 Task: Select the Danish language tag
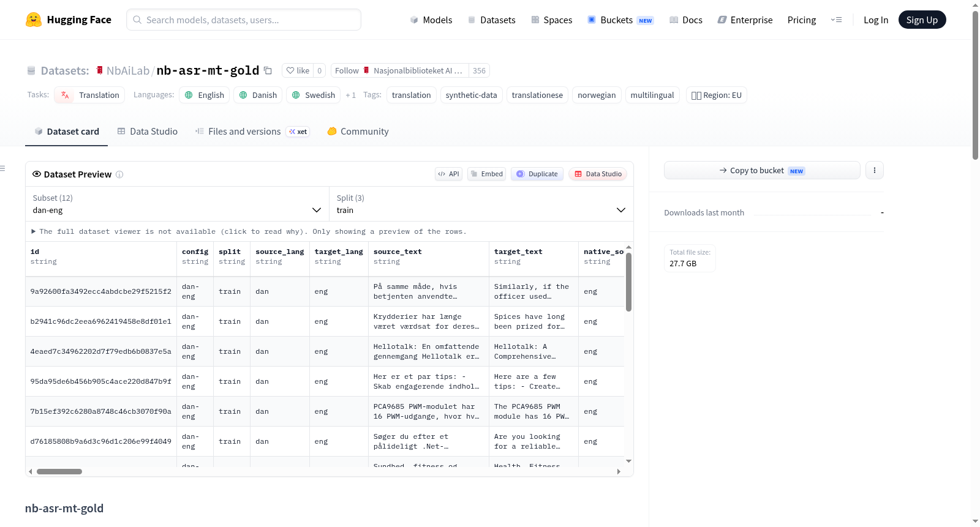(258, 95)
